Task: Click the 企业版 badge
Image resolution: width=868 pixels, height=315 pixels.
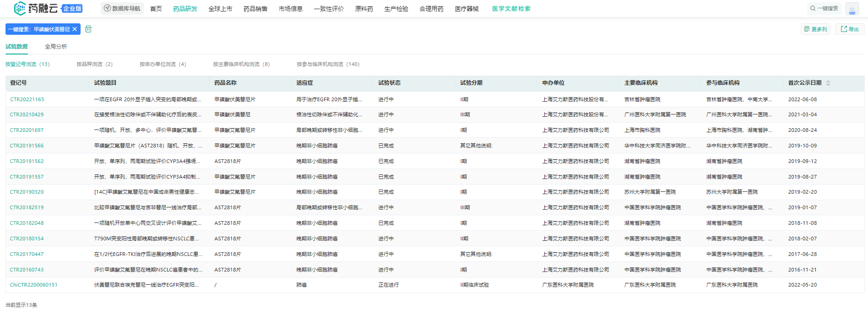Action: point(72,8)
